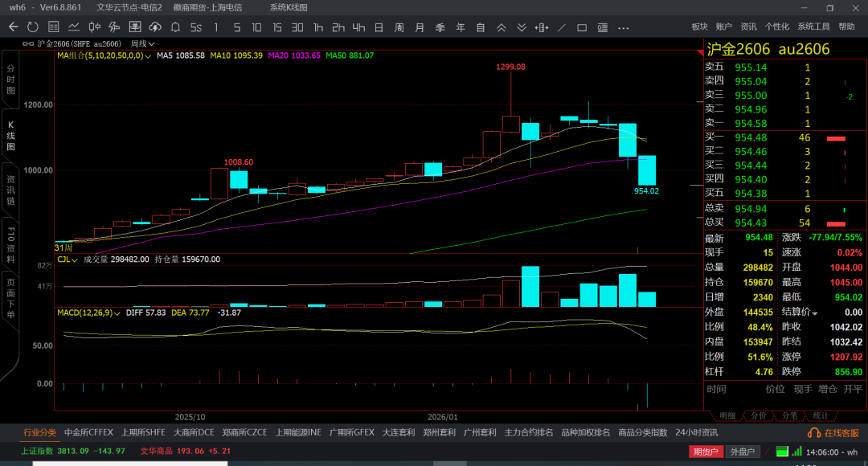This screenshot has width=868, height=466.
Task: Open the F10资料 side tab
Action: pos(10,245)
